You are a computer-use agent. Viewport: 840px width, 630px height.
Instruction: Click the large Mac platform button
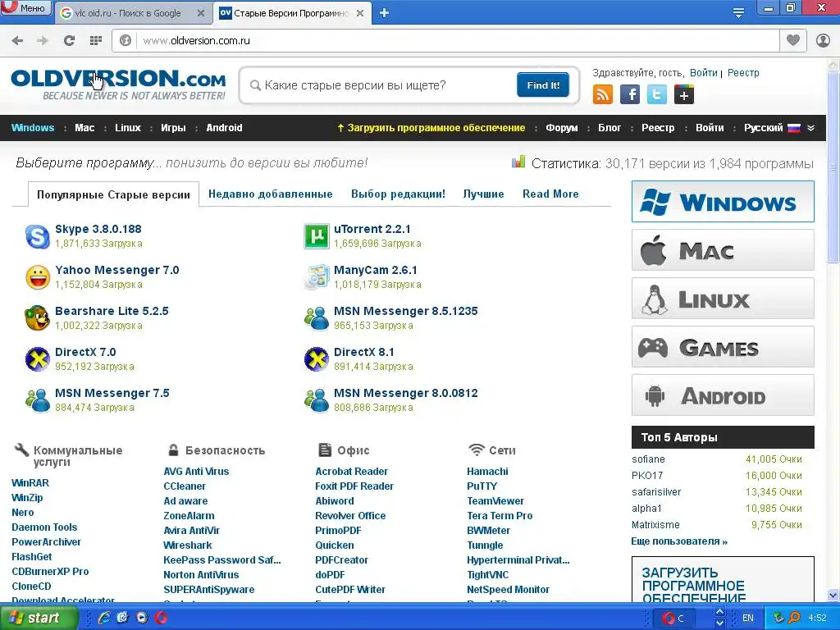(723, 249)
